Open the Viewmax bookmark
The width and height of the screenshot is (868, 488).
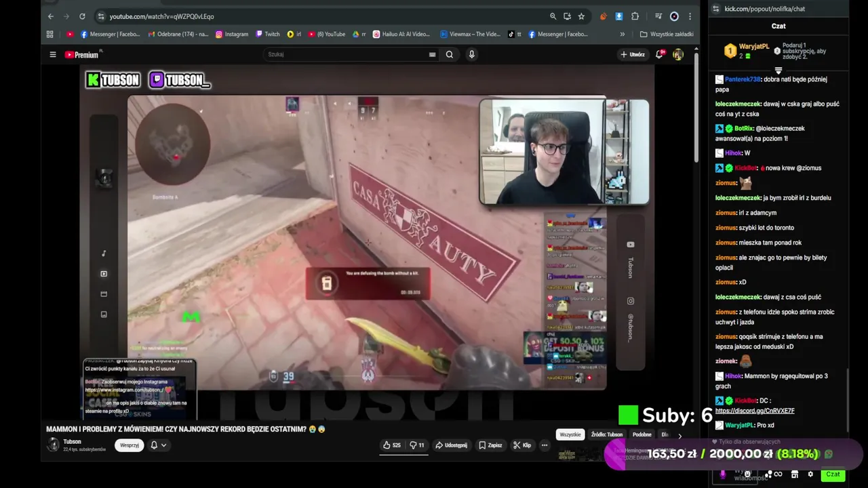470,34
